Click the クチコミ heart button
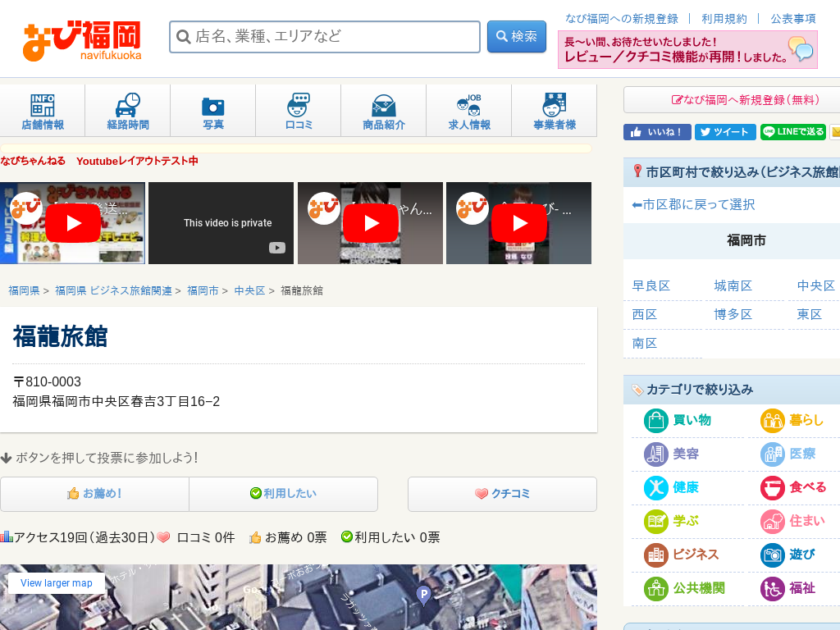The height and width of the screenshot is (630, 840). (503, 494)
